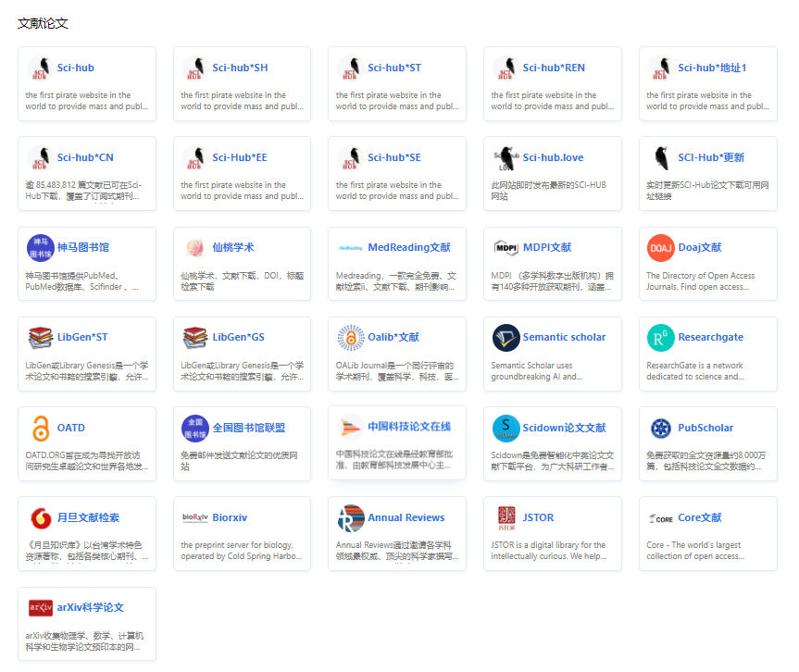This screenshot has height=672, width=799.
Task: Open the Biorxiv link
Action: coord(230,517)
